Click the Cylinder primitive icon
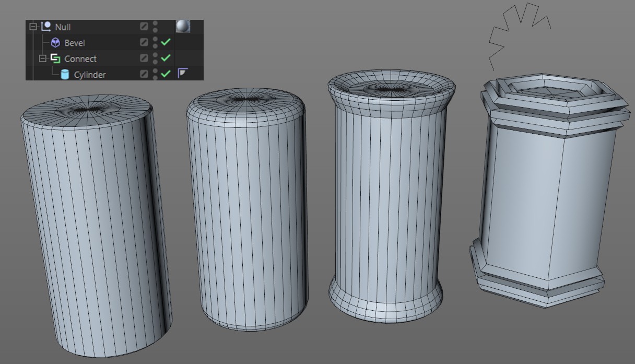Image resolution: width=635 pixels, height=364 pixels. point(65,75)
